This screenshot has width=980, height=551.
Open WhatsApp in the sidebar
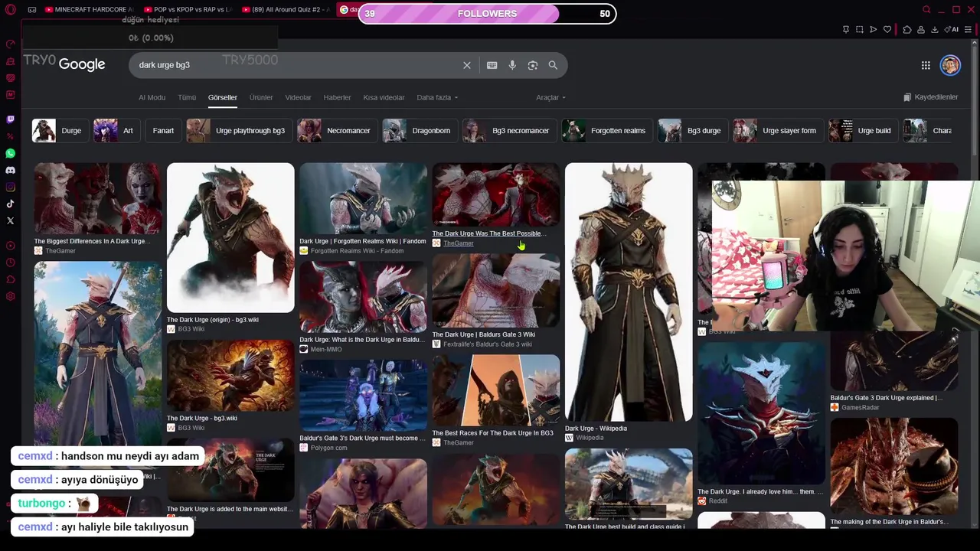pos(11,153)
